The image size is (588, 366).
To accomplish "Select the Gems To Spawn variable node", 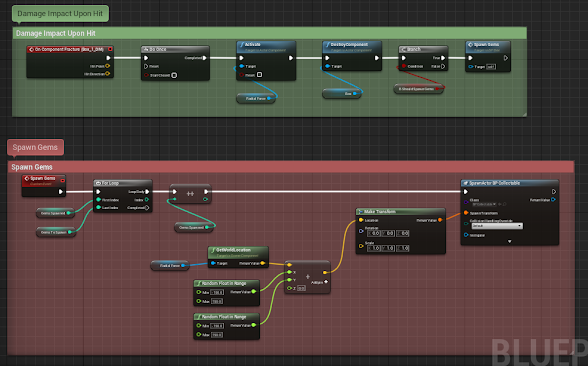I will click(x=56, y=232).
